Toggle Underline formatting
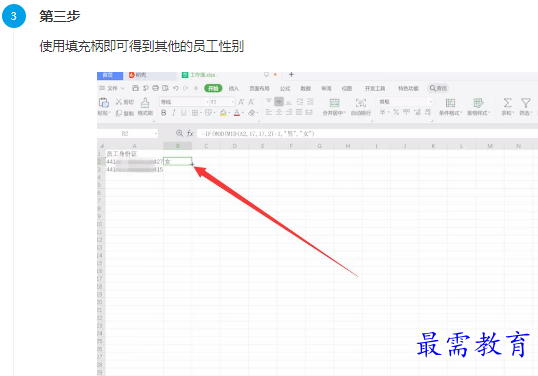The image size is (538, 376). (184, 113)
